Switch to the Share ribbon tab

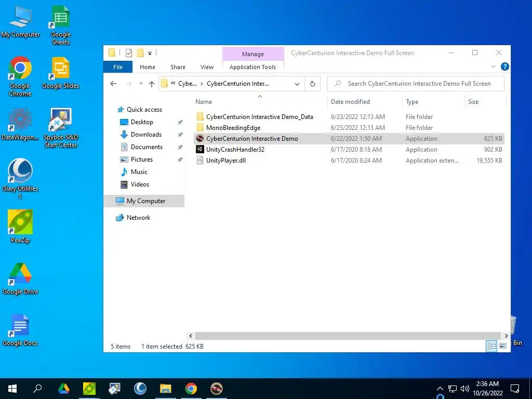(x=178, y=67)
